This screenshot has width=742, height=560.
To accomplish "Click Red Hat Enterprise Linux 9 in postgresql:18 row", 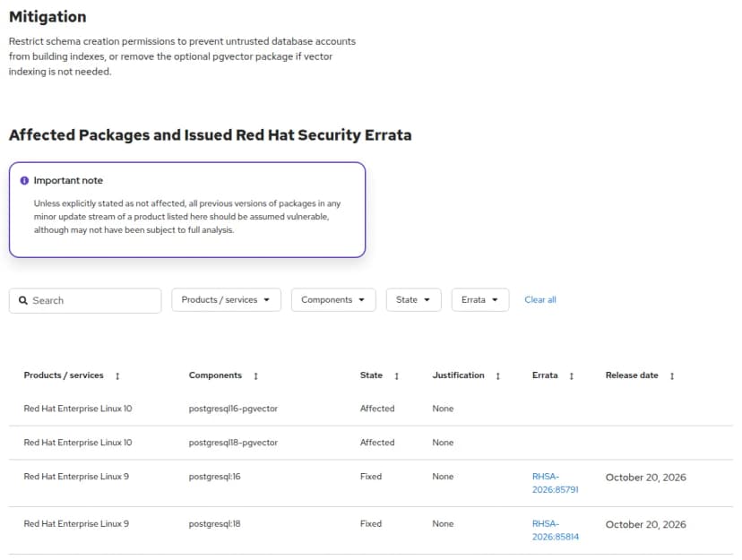I will tap(76, 524).
